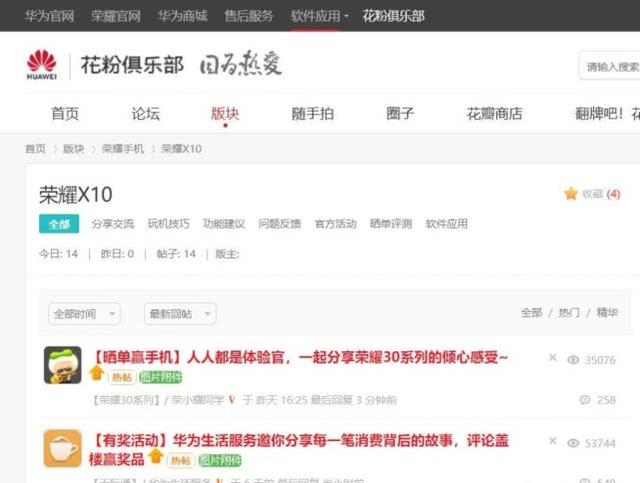The image size is (640, 483).
Task: Click 荣耀X10 in breadcrumb
Action: [x=181, y=149]
